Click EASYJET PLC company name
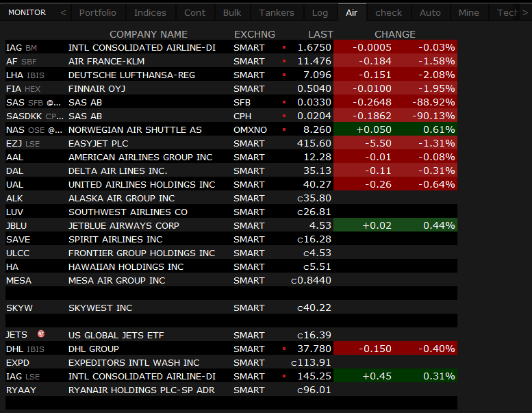 [x=98, y=144]
